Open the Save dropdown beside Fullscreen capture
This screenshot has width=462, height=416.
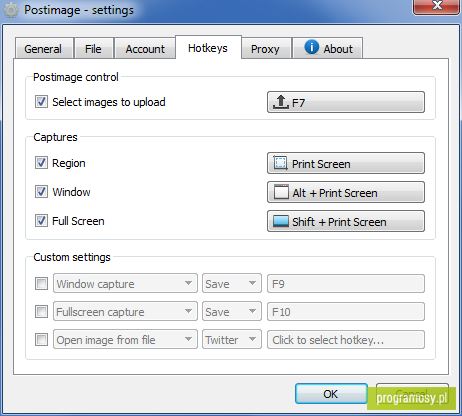232,312
